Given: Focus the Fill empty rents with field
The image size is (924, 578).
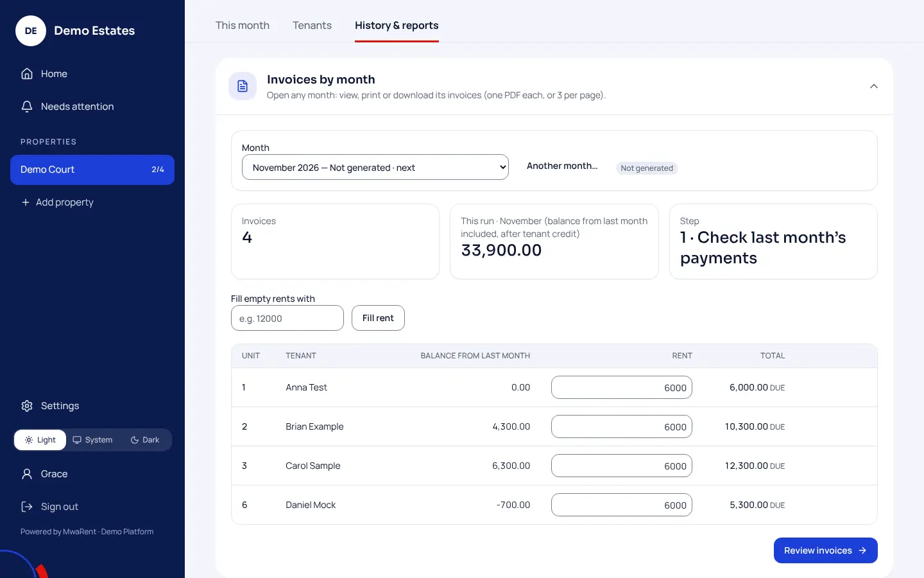Looking at the screenshot, I should tap(287, 318).
